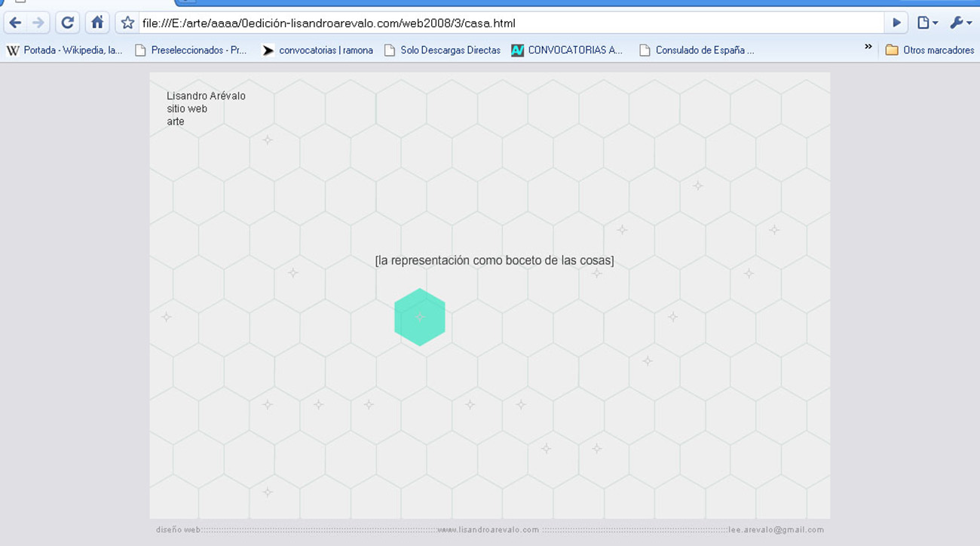
Task: Click the 'sitio web' text
Action: click(187, 109)
